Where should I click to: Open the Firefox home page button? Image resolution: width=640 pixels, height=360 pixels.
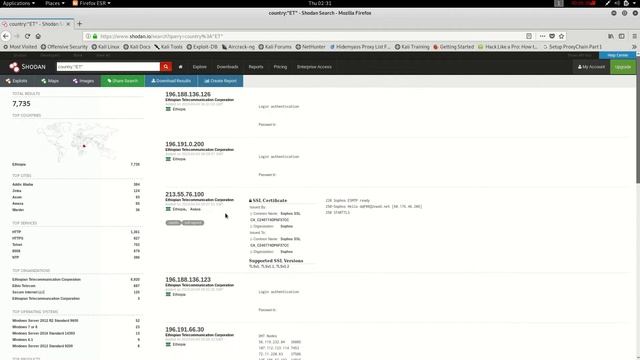(x=38, y=36)
